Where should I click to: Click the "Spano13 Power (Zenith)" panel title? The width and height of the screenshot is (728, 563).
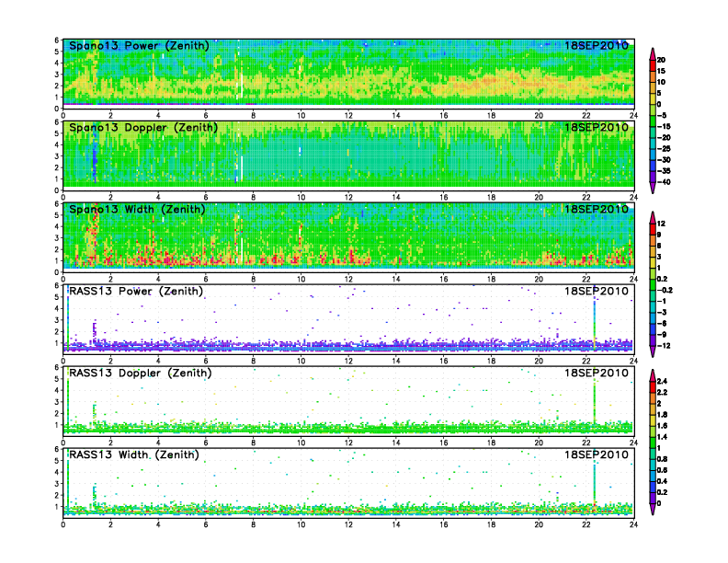139,45
